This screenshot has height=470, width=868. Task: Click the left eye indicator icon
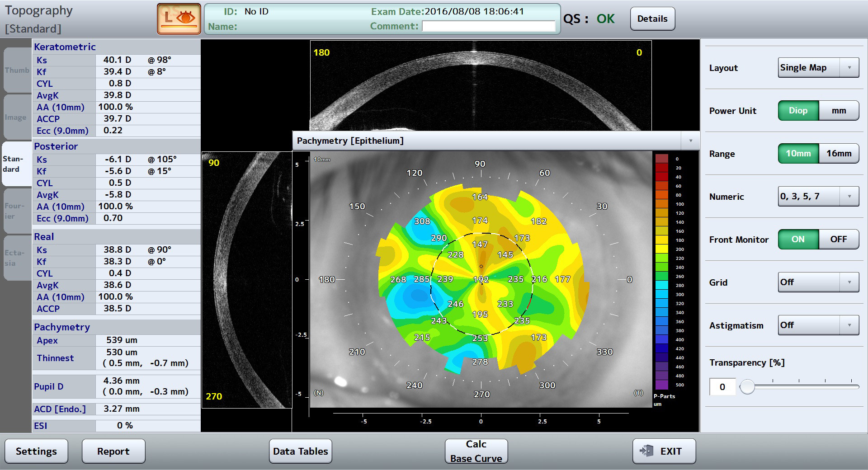pyautogui.click(x=179, y=19)
